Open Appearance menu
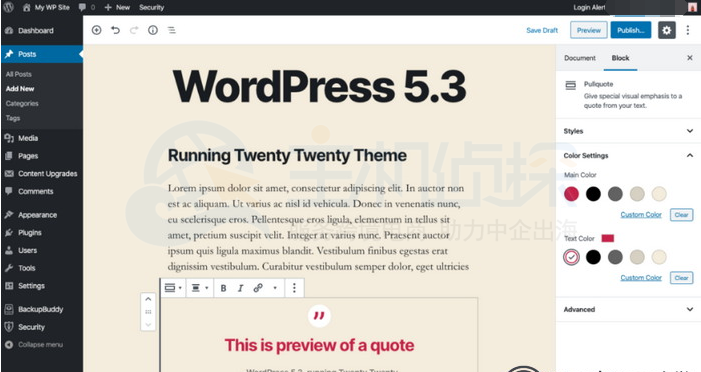Viewport: 701px width, 372px height. (x=42, y=215)
